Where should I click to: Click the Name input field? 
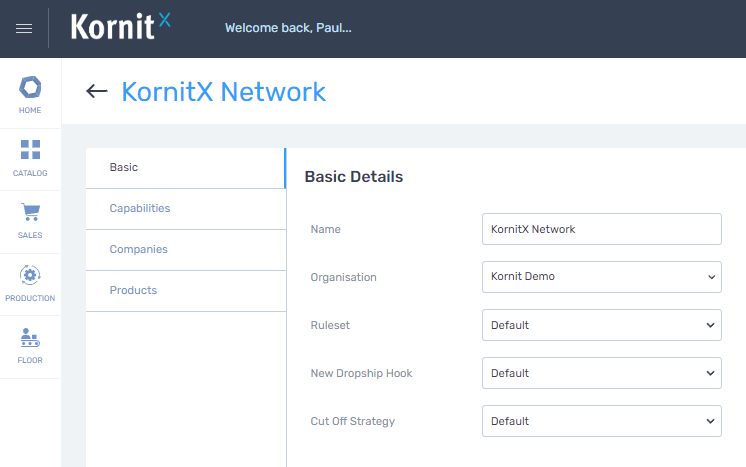[x=601, y=229]
